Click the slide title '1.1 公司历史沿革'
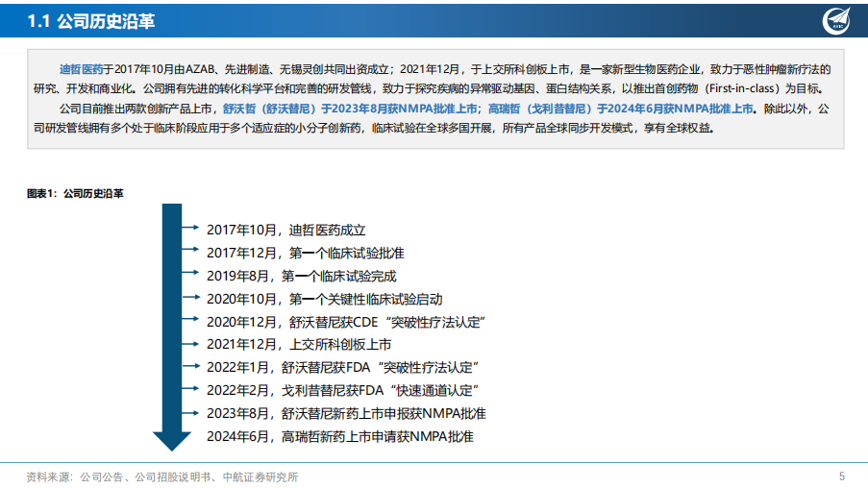Viewport: 868px width, 488px height. coord(91,21)
